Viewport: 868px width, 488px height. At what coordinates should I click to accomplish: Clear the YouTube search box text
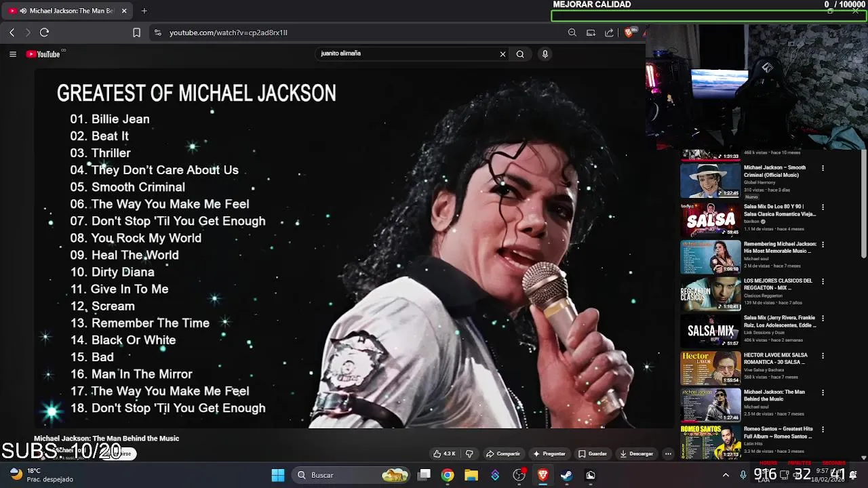502,54
